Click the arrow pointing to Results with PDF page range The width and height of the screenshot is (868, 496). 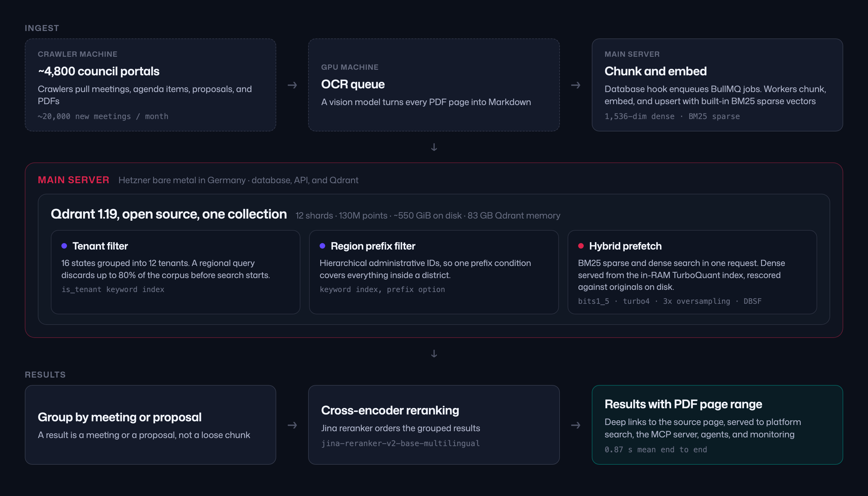click(x=575, y=425)
